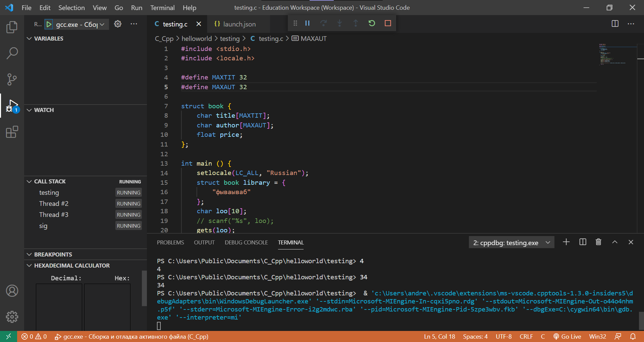Close the bottom panel
The width and height of the screenshot is (644, 342).
(631, 242)
